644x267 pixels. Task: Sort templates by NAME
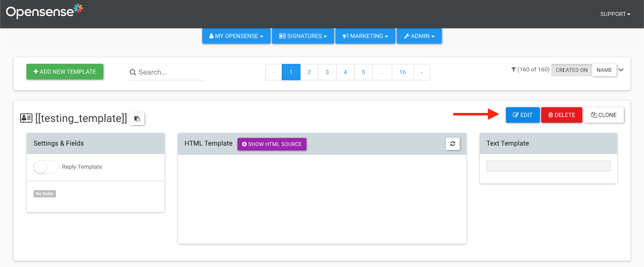tap(604, 70)
